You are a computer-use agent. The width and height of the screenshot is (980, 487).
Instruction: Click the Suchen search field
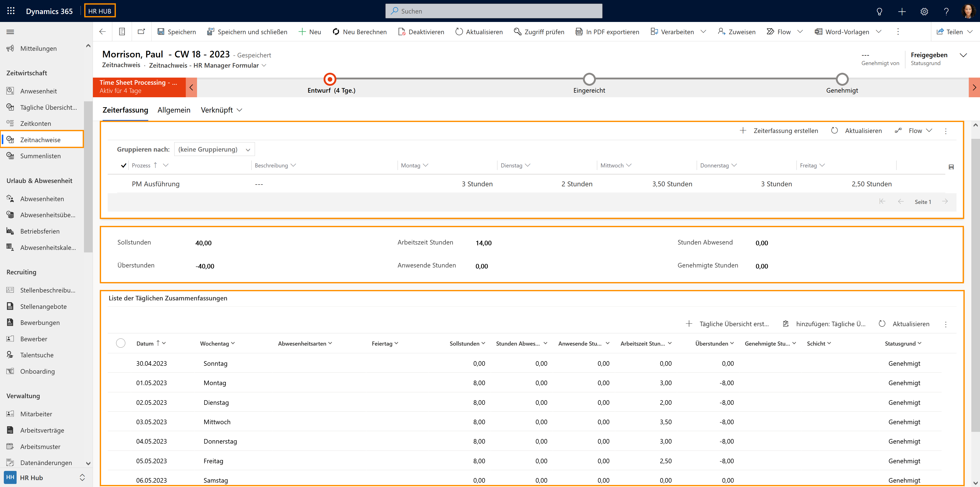tap(493, 11)
